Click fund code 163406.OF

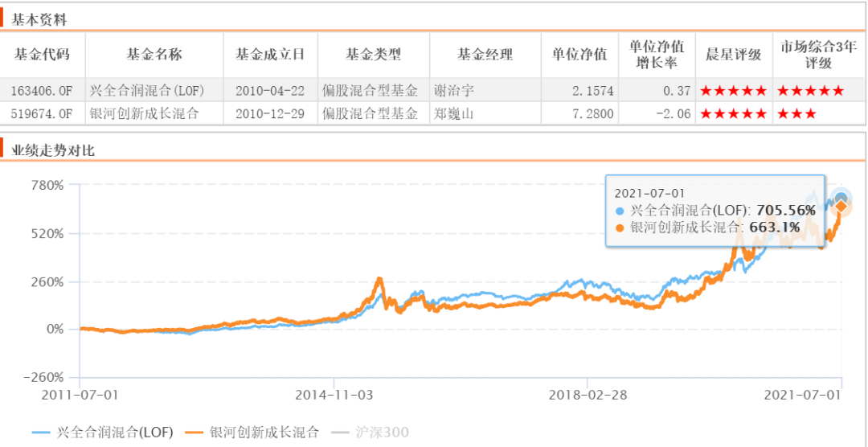[43, 90]
